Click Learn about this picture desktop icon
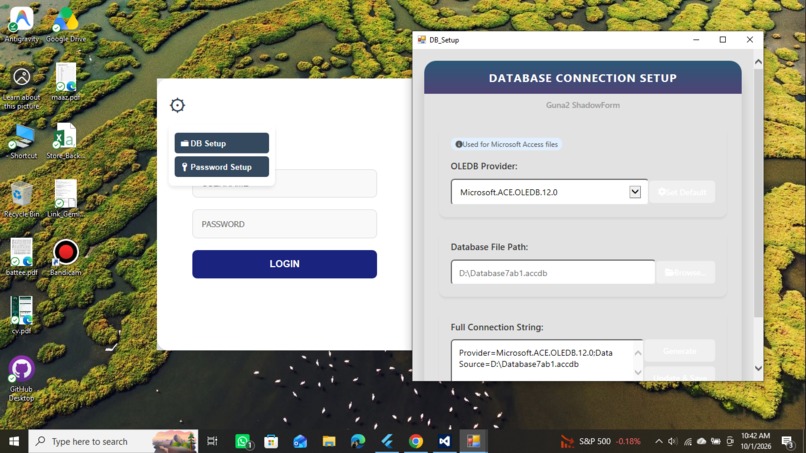The image size is (806, 453). click(22, 88)
